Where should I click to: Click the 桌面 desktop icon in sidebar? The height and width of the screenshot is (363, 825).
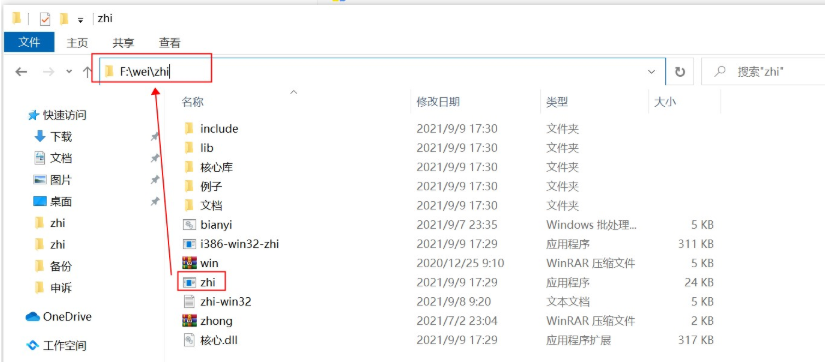click(39, 201)
